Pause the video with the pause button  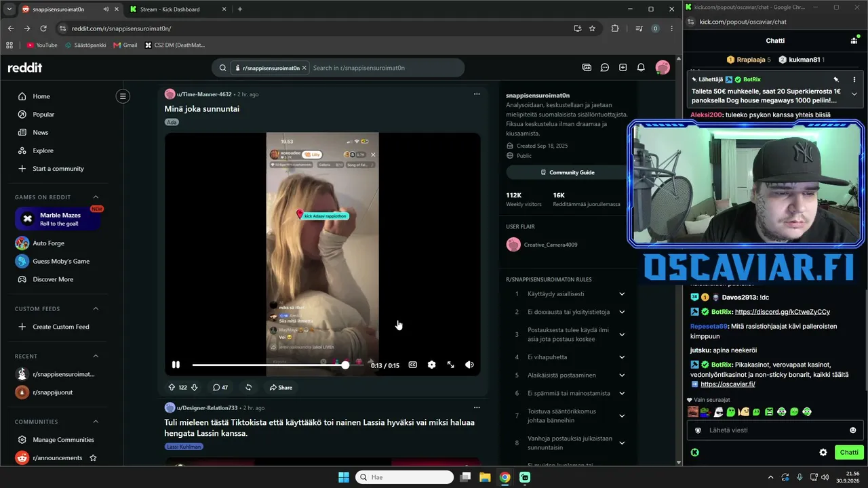coord(176,365)
